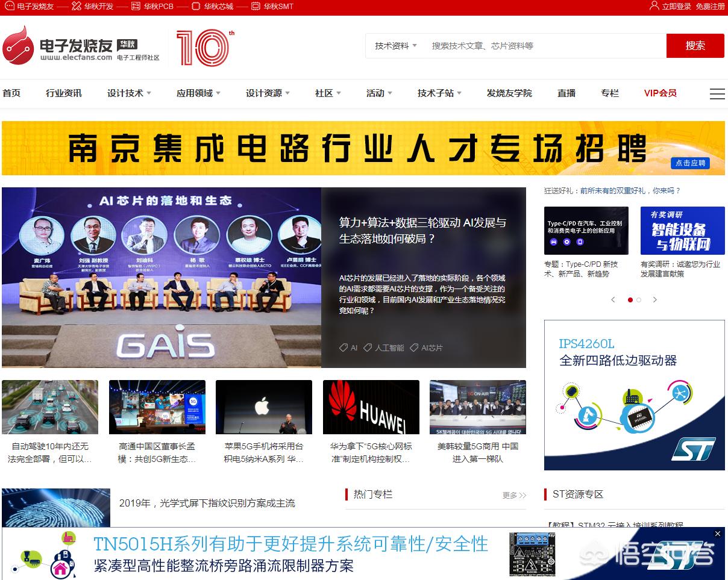Click the AI tag under the featured article

348,348
